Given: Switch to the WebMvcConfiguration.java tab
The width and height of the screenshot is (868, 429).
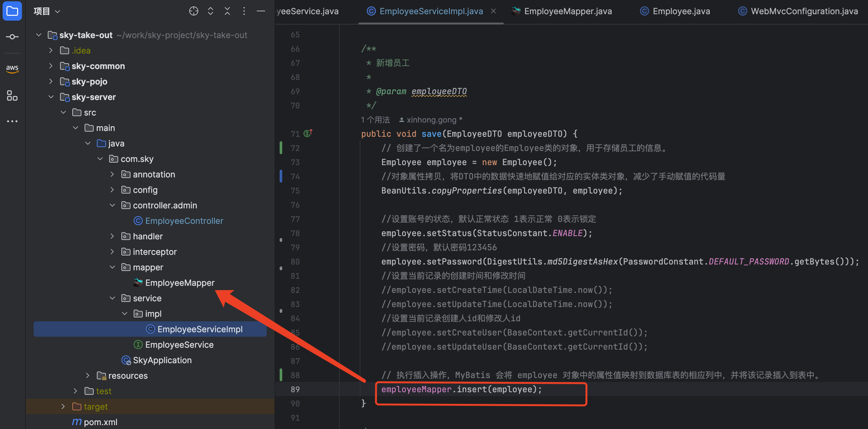Looking at the screenshot, I should click(798, 11).
